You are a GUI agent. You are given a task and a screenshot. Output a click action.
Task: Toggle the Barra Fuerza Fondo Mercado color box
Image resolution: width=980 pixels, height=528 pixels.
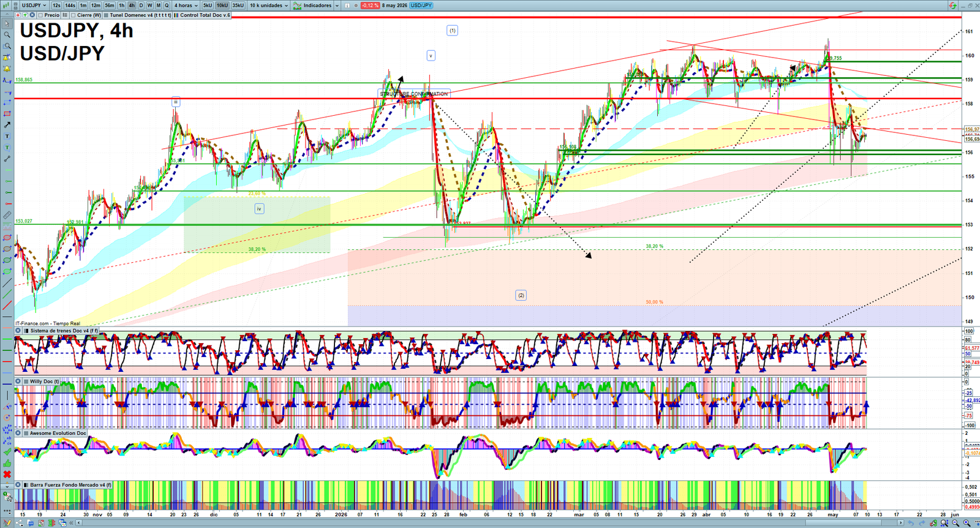tap(26, 485)
